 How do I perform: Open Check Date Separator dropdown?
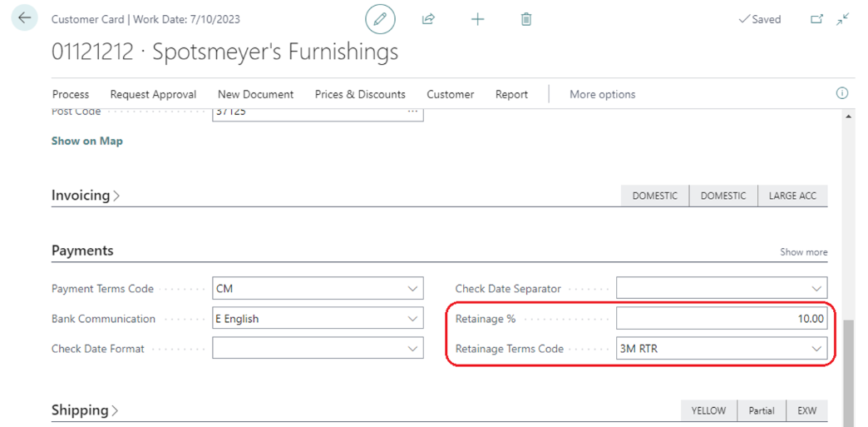coord(816,288)
